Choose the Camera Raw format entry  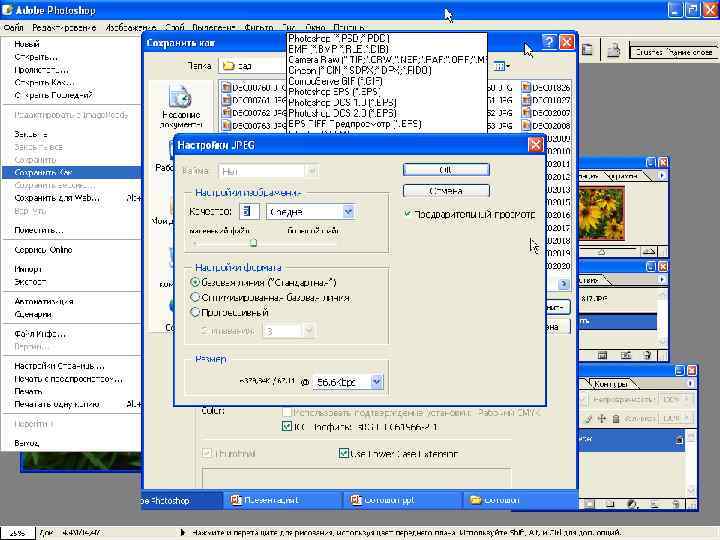(387, 60)
